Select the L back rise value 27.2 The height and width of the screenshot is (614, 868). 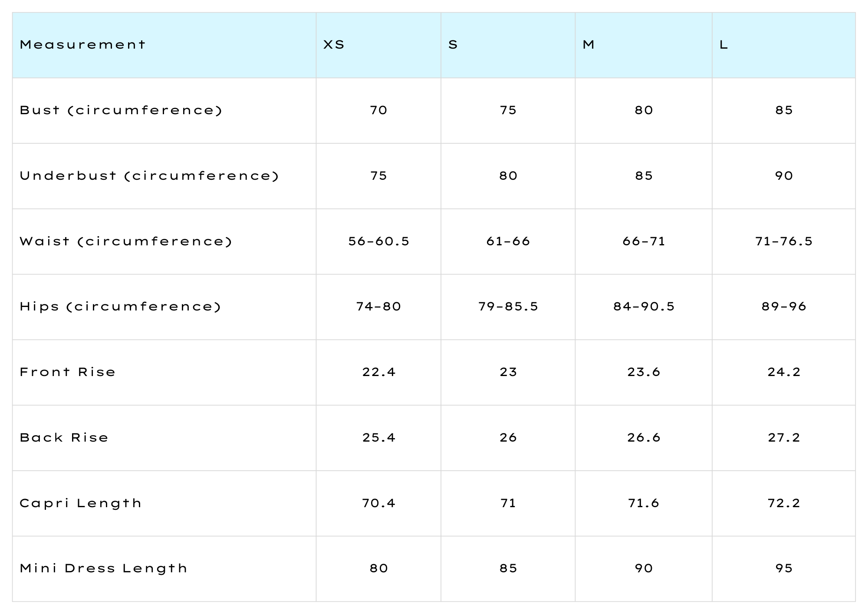click(x=783, y=438)
